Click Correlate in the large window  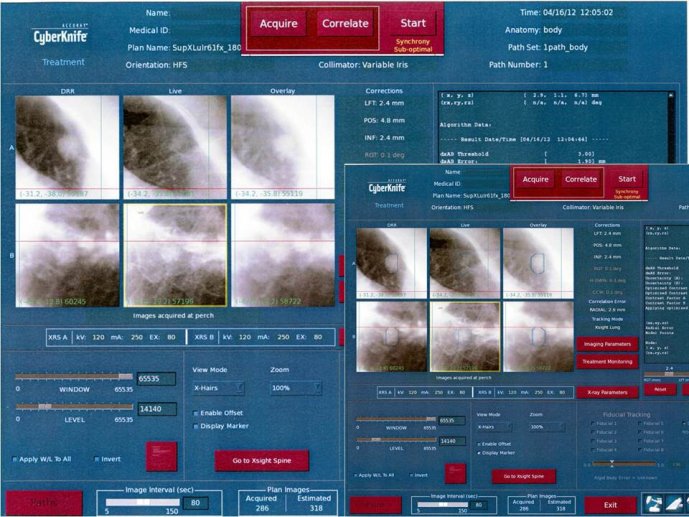345,23
